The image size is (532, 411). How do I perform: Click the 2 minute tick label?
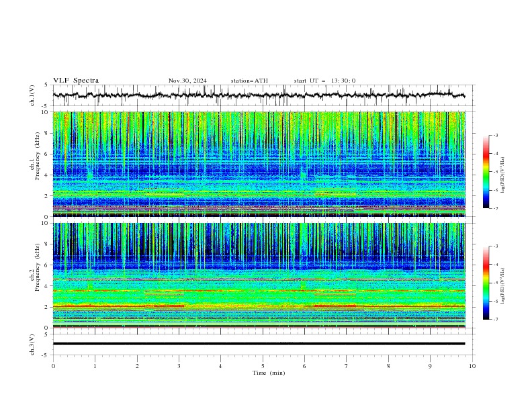(x=137, y=366)
